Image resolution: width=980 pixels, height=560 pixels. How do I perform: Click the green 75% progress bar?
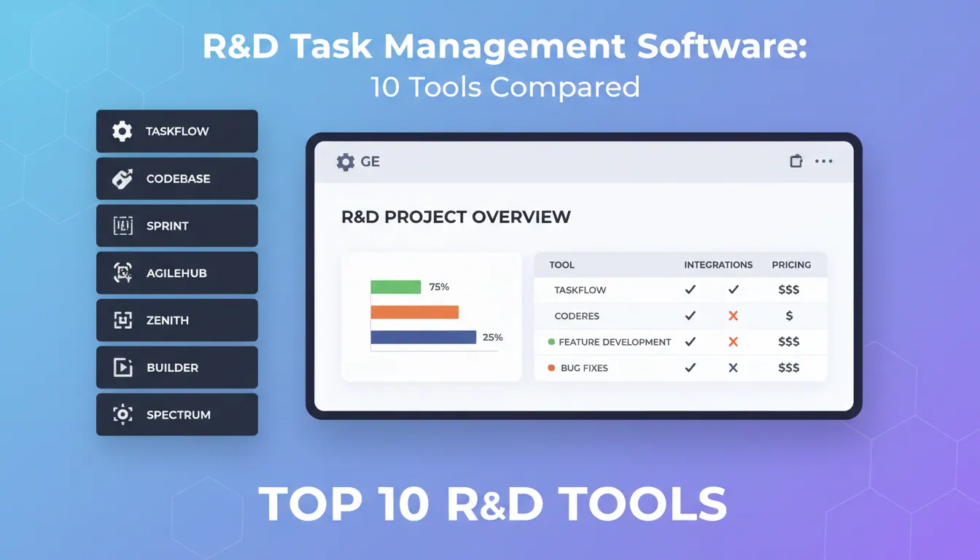coord(396,287)
